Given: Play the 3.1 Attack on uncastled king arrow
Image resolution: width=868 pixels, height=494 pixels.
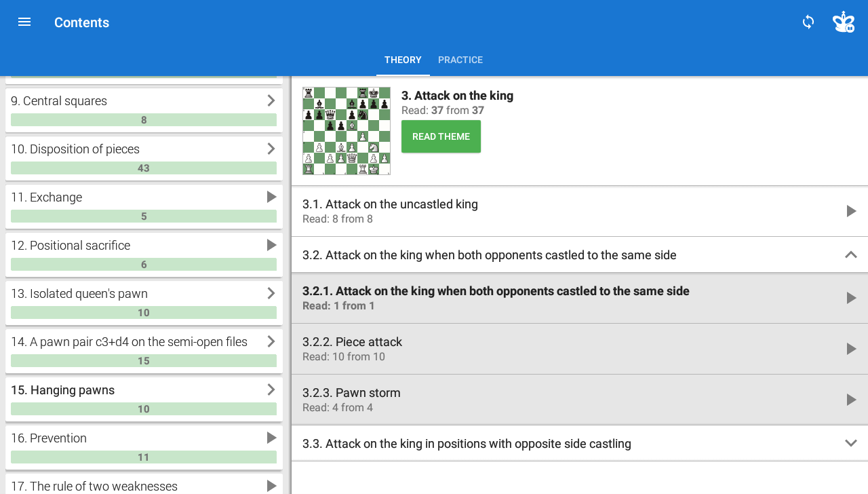Looking at the screenshot, I should click(851, 211).
